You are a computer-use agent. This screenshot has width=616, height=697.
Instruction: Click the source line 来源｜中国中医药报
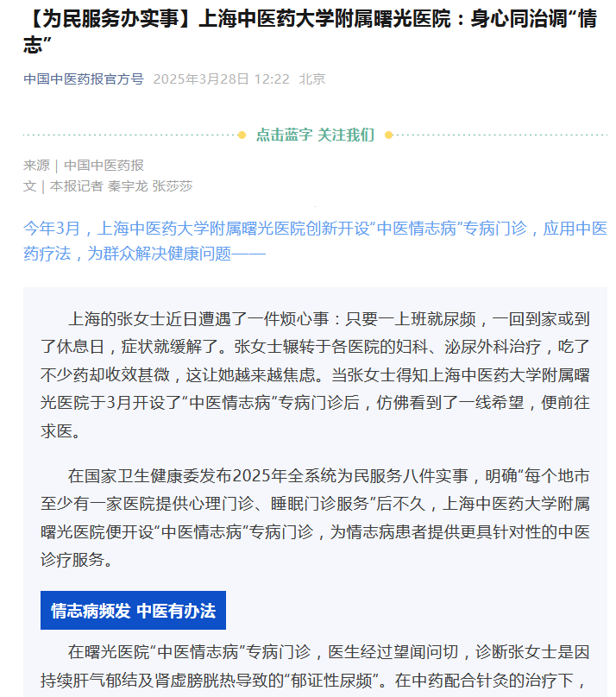click(84, 166)
